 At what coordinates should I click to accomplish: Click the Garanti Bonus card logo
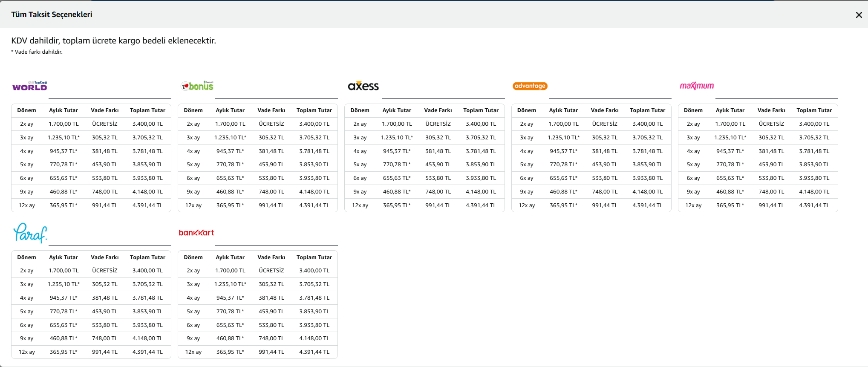pyautogui.click(x=197, y=86)
